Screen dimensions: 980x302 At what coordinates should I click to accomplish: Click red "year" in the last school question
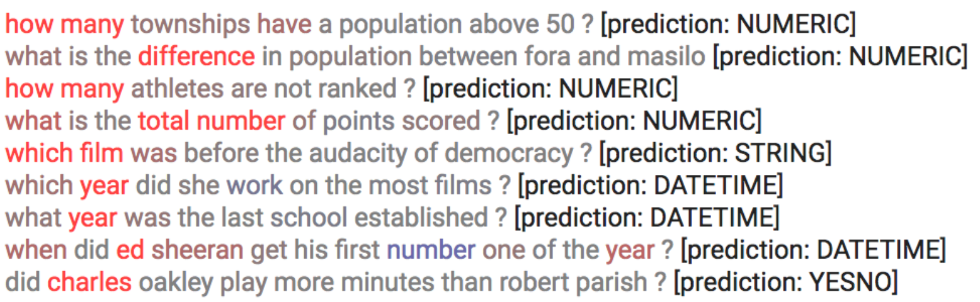tap(93, 218)
